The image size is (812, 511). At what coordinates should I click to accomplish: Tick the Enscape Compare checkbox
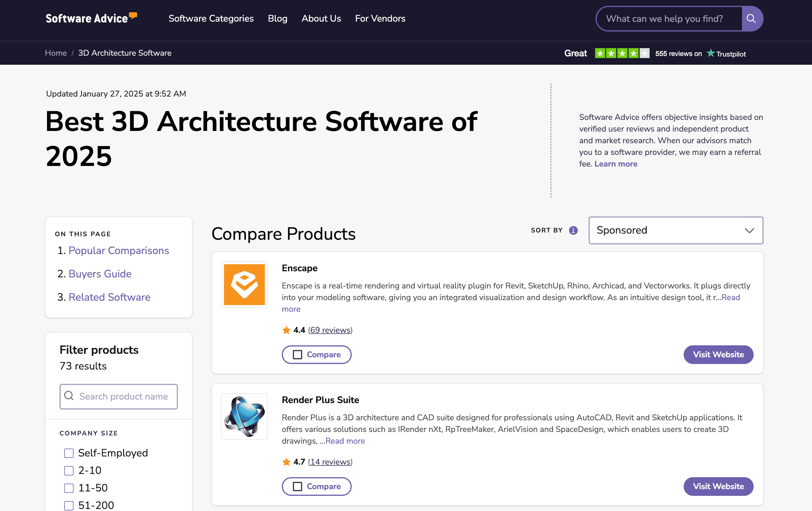coord(297,354)
